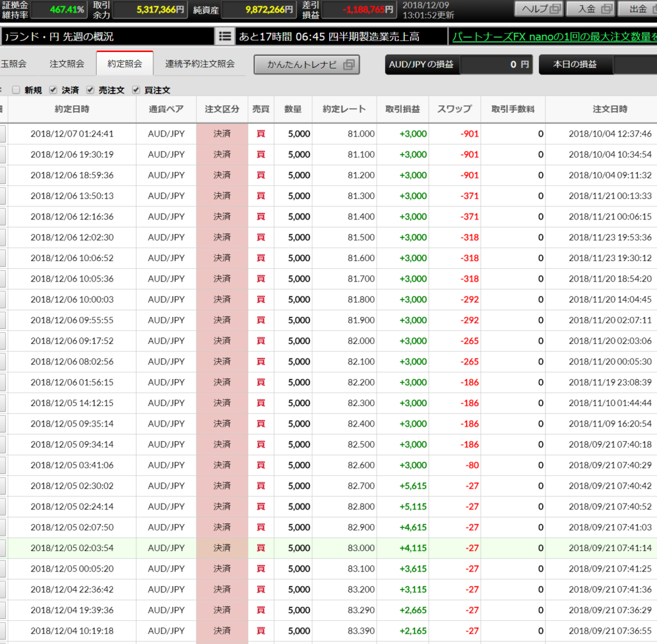The image size is (657, 644).
Task: Click the 取引余力 5,317,366円 value
Action: [x=150, y=9]
